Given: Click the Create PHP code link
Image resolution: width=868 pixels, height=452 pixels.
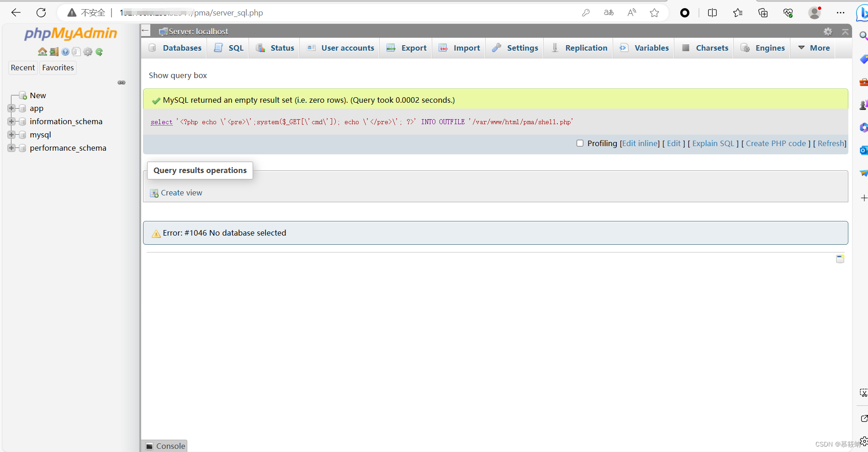Looking at the screenshot, I should (776, 143).
